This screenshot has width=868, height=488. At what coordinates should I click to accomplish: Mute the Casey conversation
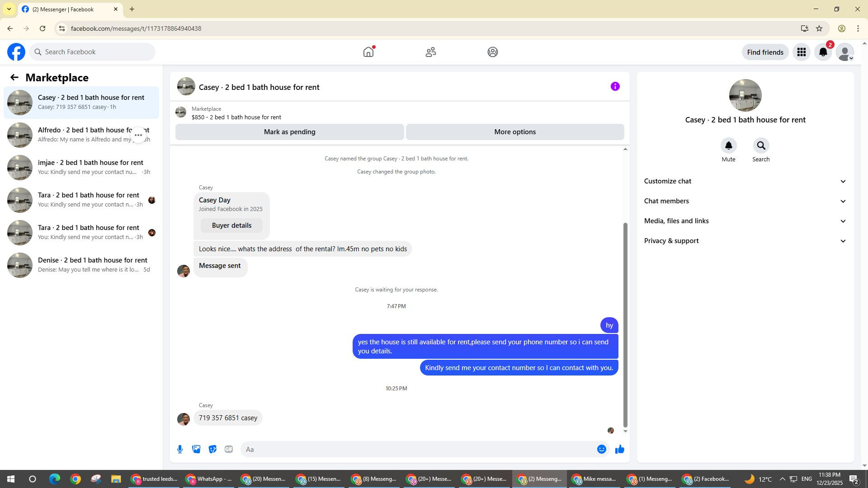[x=728, y=146]
